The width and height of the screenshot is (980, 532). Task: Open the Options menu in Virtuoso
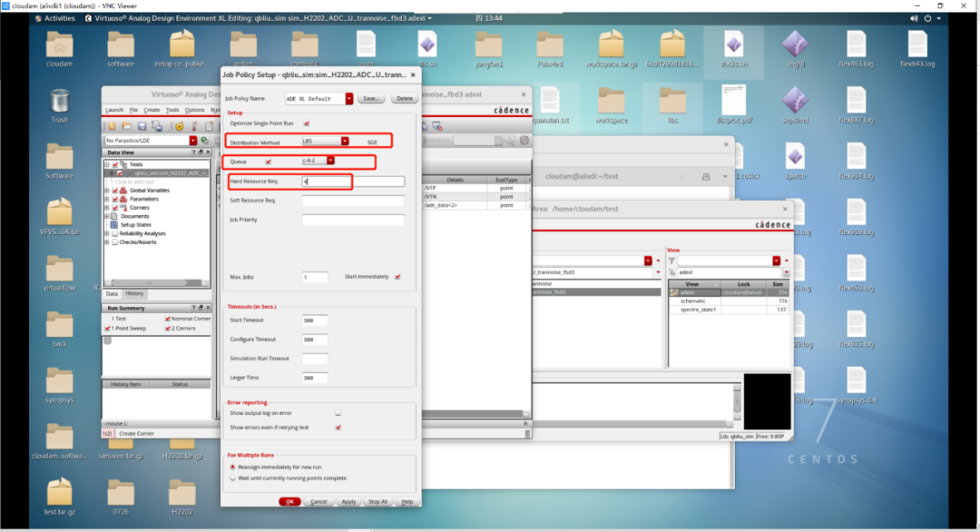(194, 110)
